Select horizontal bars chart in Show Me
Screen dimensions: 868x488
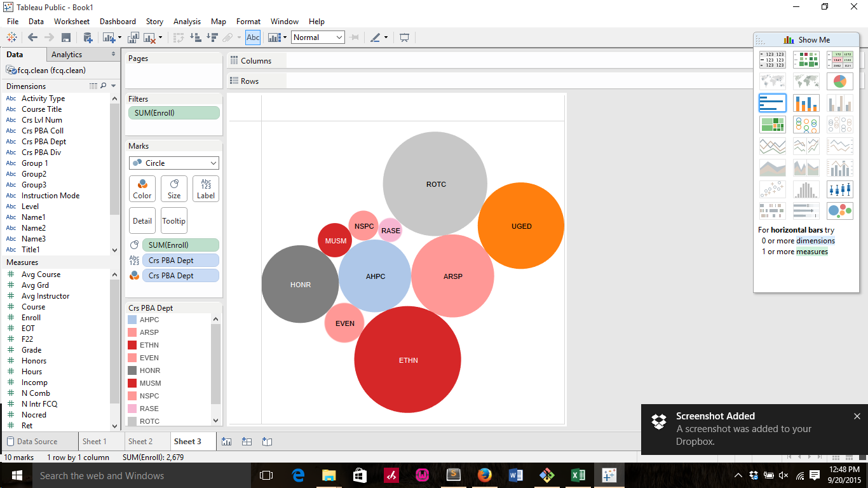click(773, 103)
